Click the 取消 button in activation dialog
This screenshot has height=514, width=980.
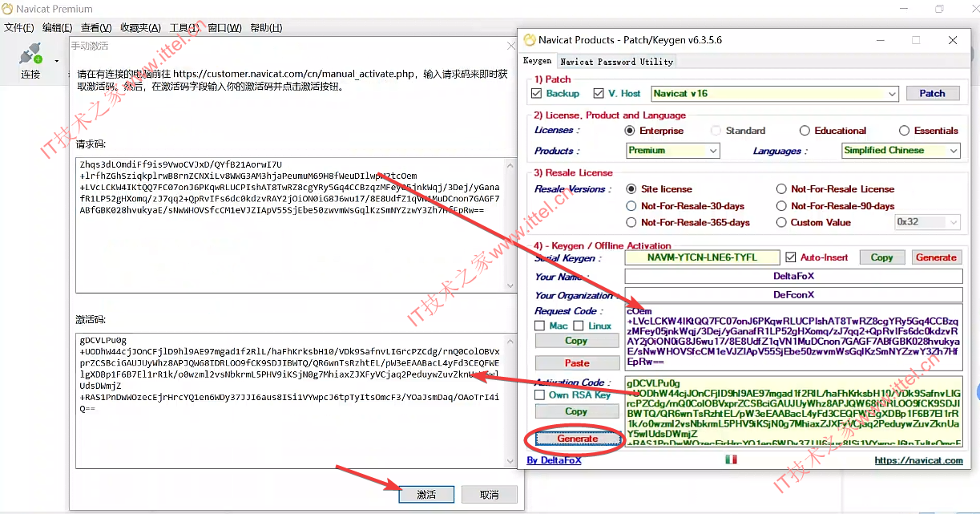(x=490, y=495)
